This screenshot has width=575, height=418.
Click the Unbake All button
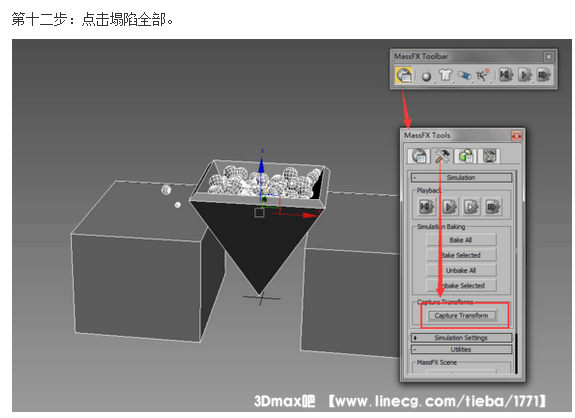461,271
